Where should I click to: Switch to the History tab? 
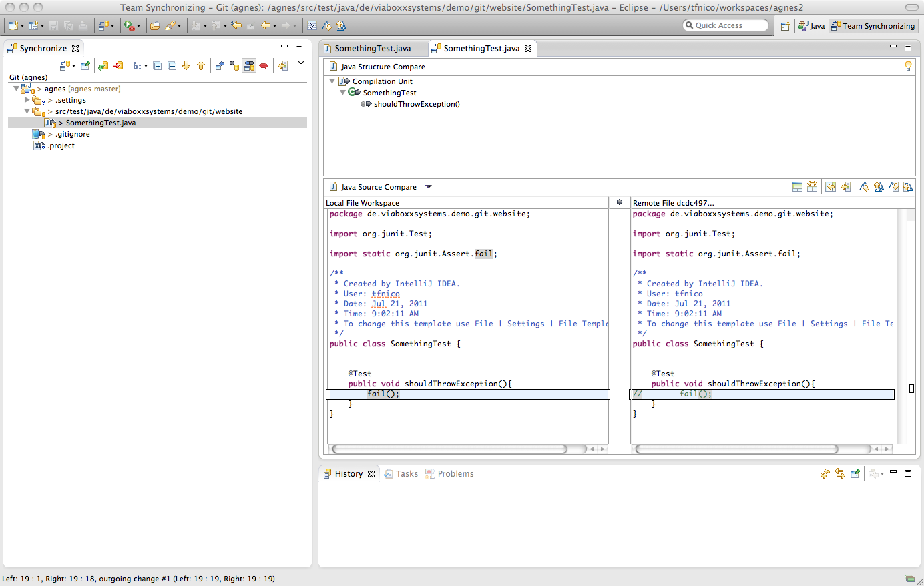[x=349, y=473]
